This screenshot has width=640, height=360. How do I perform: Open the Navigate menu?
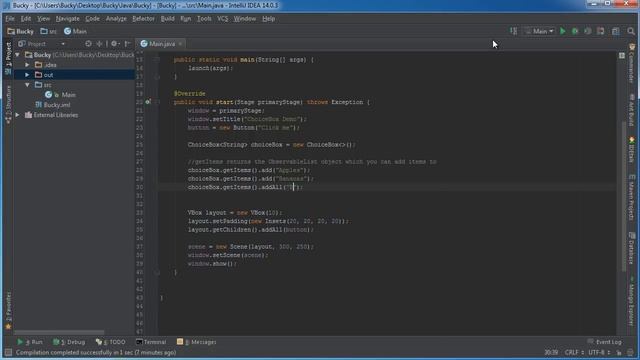[x=68, y=19]
